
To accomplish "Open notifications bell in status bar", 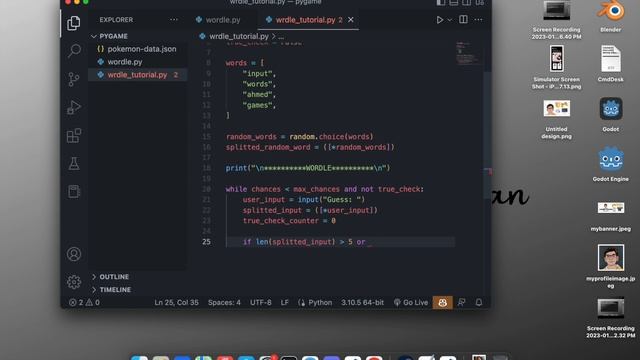I will click(x=479, y=302).
